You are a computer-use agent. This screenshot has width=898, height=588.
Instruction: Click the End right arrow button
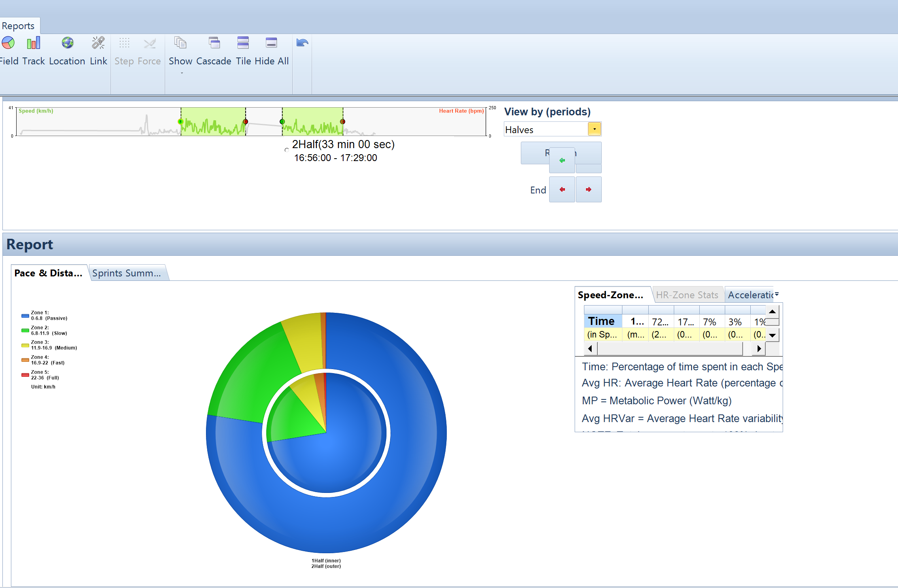point(586,189)
